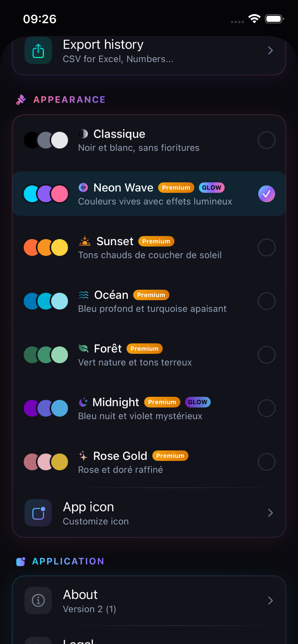
Task: Click the App icon customization icon
Action: (38, 512)
